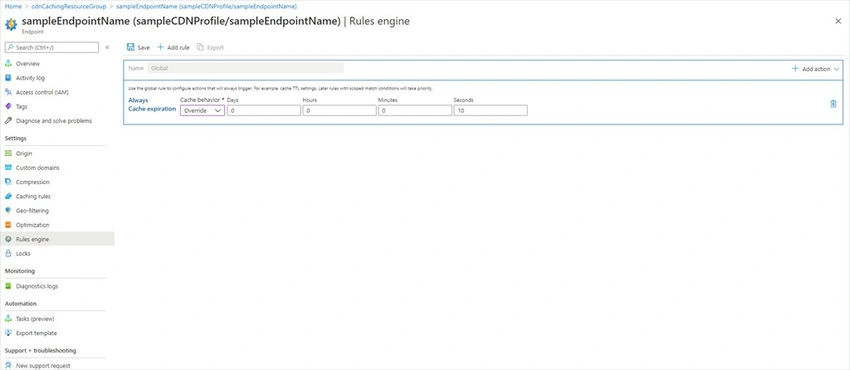850x370 pixels.
Task: Click the New support request icon
Action: (x=8, y=366)
